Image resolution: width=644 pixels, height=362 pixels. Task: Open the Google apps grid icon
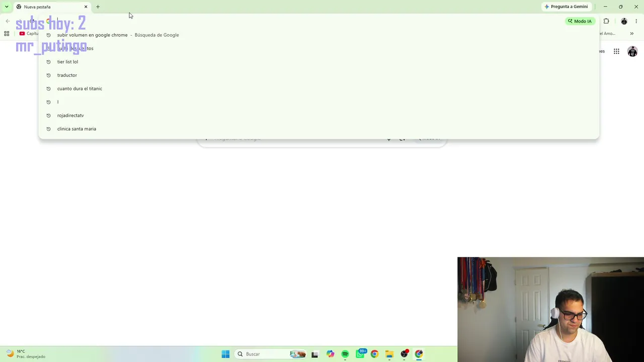point(616,51)
